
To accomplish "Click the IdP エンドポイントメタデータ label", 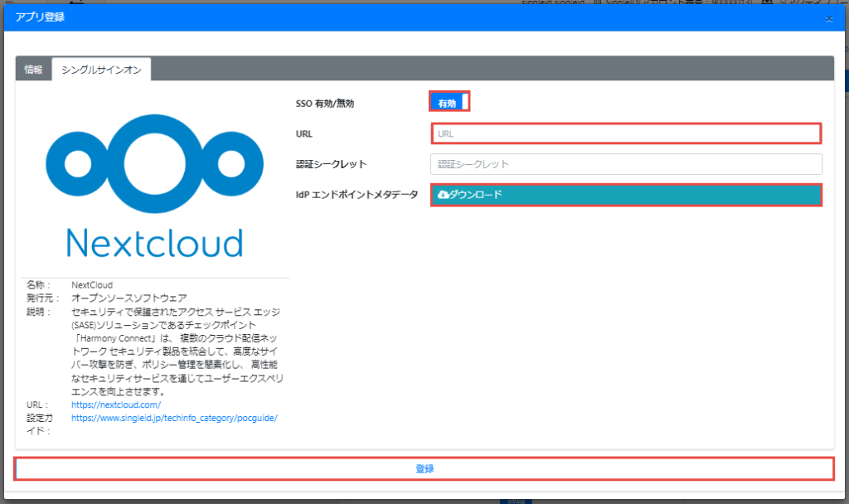I will coord(357,195).
